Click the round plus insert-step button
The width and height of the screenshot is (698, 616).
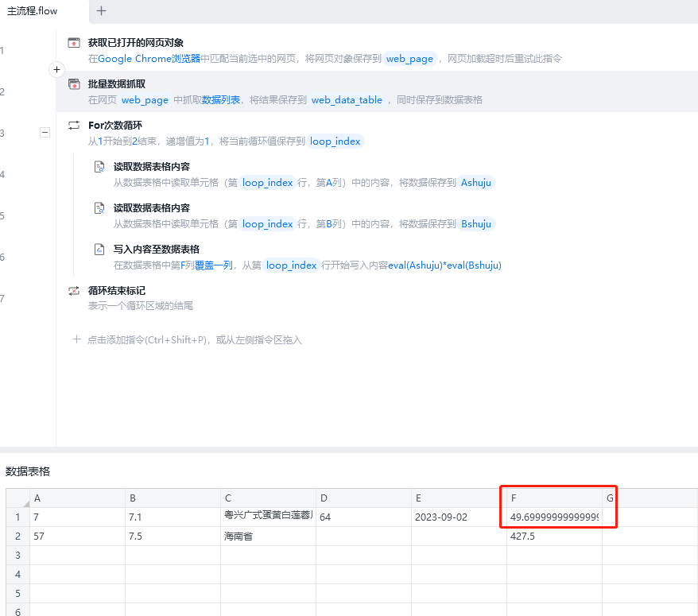coord(56,70)
